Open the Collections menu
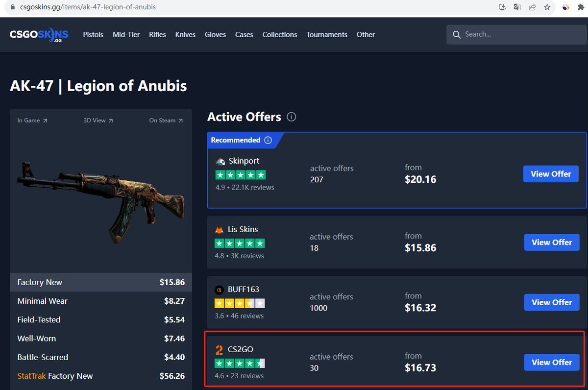The width and height of the screenshot is (588, 390). tap(280, 35)
